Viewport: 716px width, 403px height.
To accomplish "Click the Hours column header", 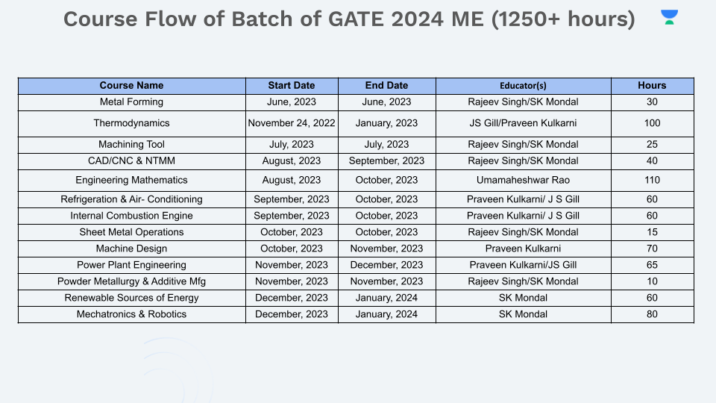I will pos(652,86).
